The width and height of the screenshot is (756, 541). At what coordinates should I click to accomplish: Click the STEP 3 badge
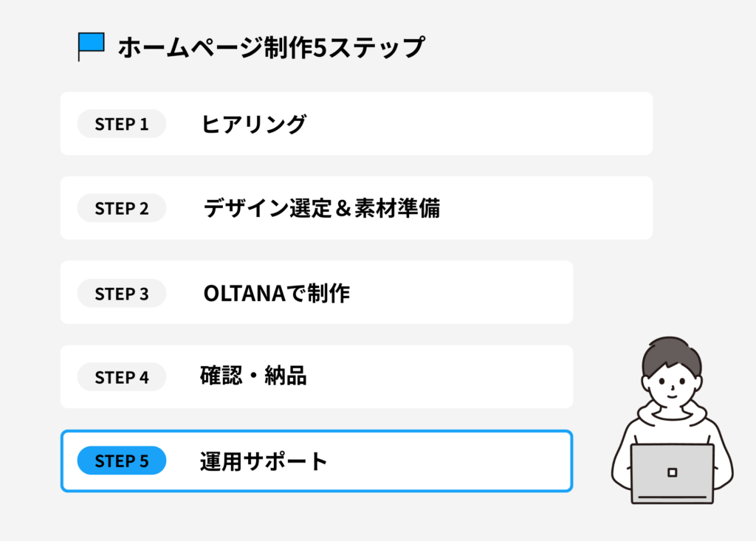tap(122, 294)
